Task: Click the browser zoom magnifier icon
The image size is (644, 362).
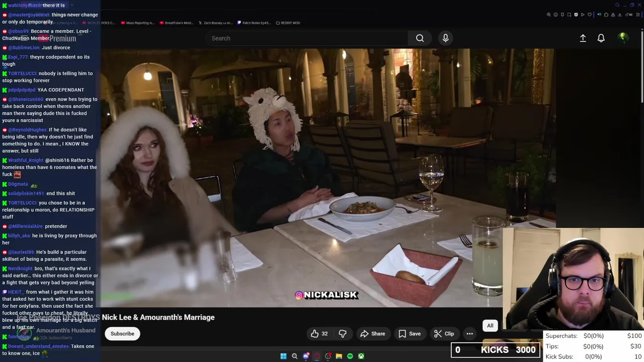Action: pos(549,15)
